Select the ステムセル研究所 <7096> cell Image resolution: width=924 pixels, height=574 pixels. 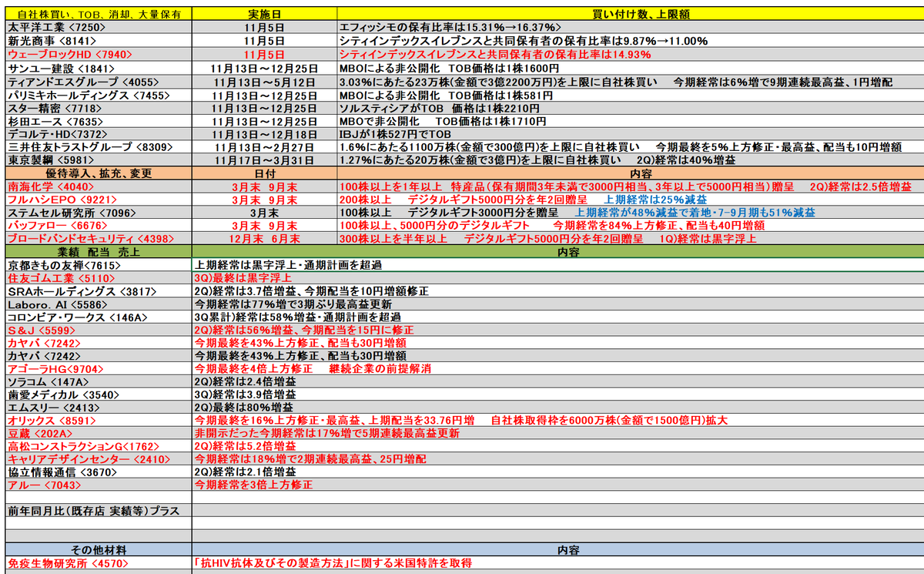tap(98, 213)
